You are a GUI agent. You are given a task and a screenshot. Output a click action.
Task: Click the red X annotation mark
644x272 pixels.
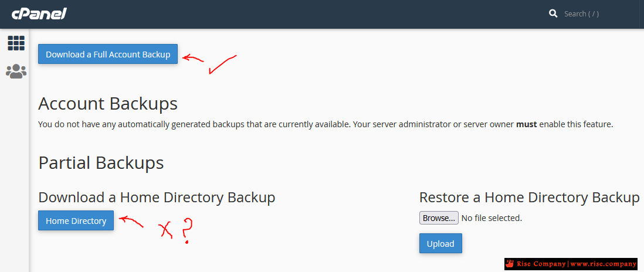click(167, 230)
